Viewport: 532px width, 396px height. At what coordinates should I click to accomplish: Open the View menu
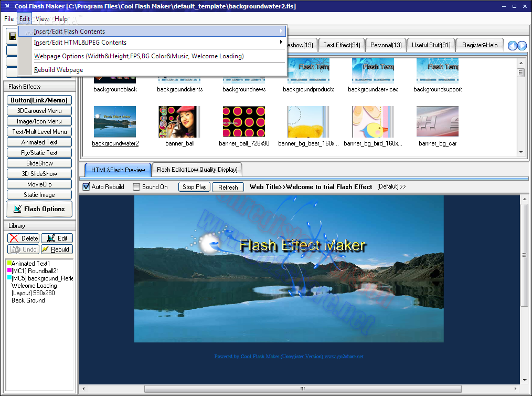pyautogui.click(x=42, y=19)
